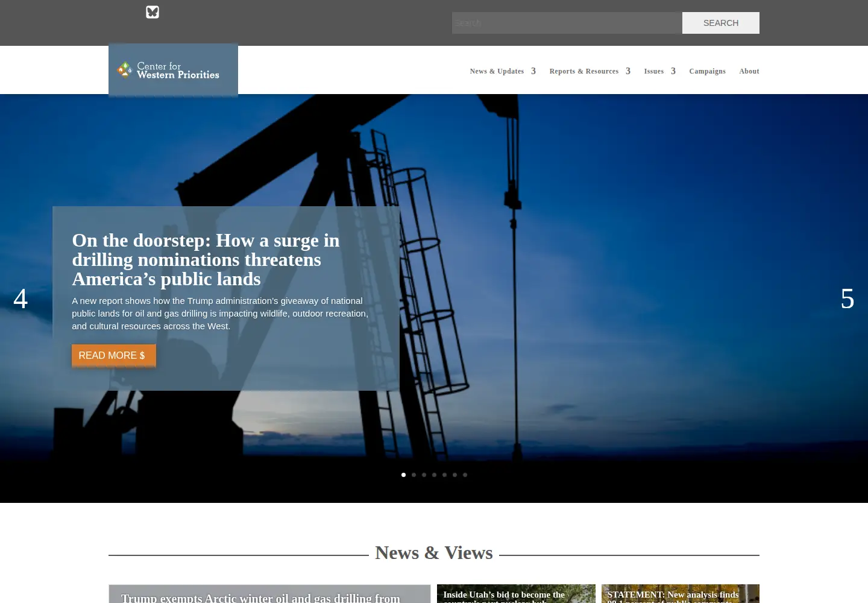Click the Center for Western Priorities logo
The width and height of the screenshot is (868, 603).
[x=173, y=70]
